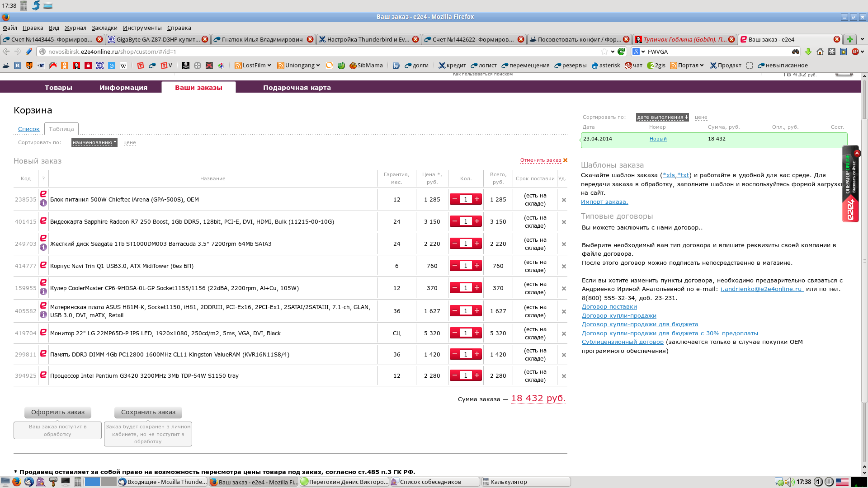Click downloads green arrow icon

click(808, 52)
